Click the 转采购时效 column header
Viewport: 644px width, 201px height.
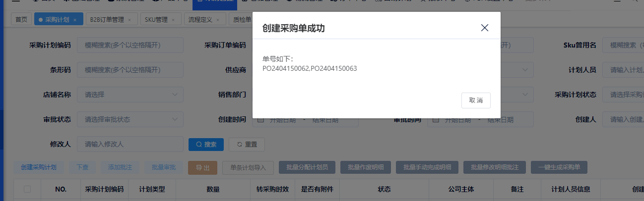[272, 190]
